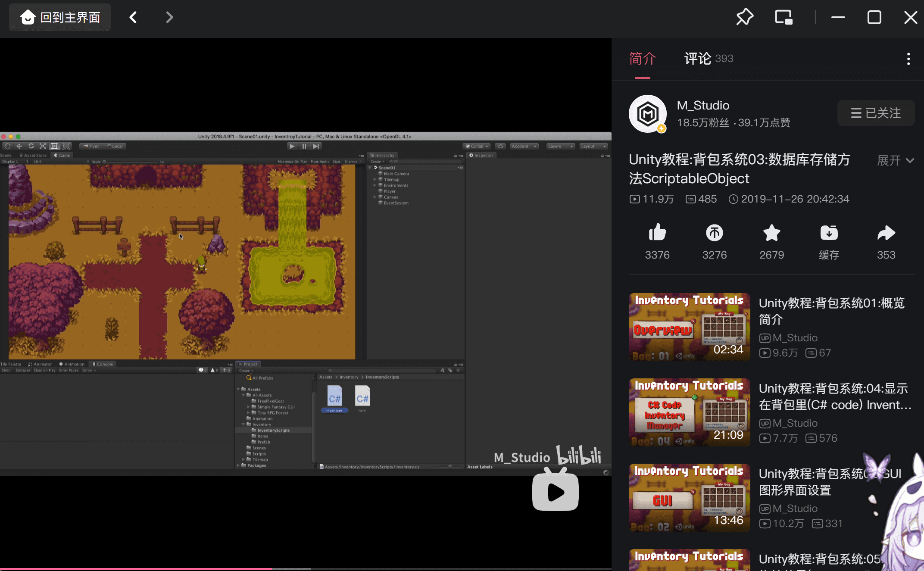Open the title 'Unity教程:背包系统01:概览简介'

coord(832,311)
